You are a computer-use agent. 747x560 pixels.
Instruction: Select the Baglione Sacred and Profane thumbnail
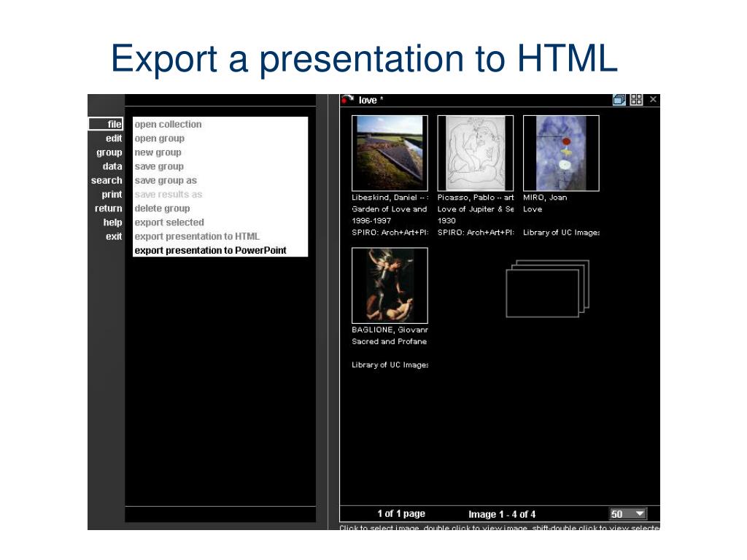390,285
